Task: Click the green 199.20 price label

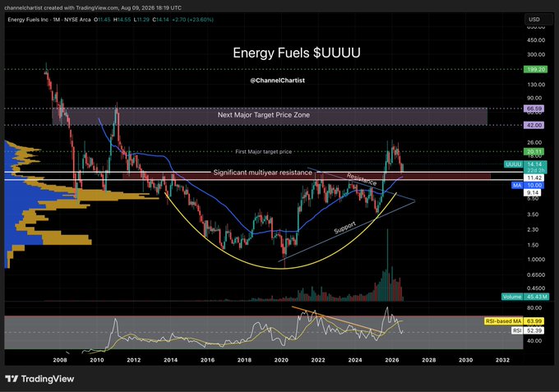Action: coord(535,69)
